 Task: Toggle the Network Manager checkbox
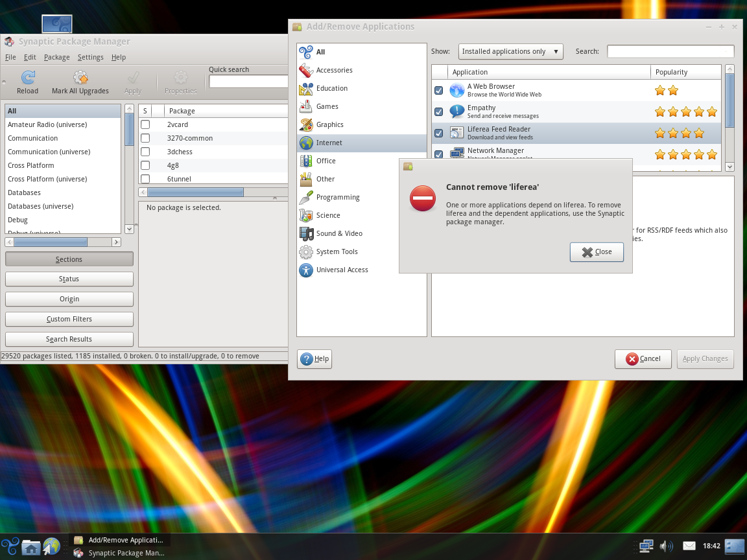click(x=439, y=154)
